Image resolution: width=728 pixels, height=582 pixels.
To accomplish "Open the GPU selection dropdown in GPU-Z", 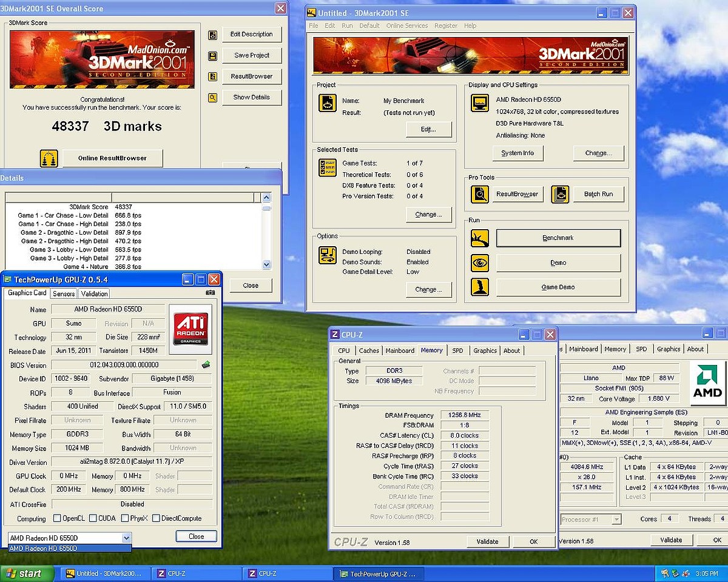I will coord(126,538).
